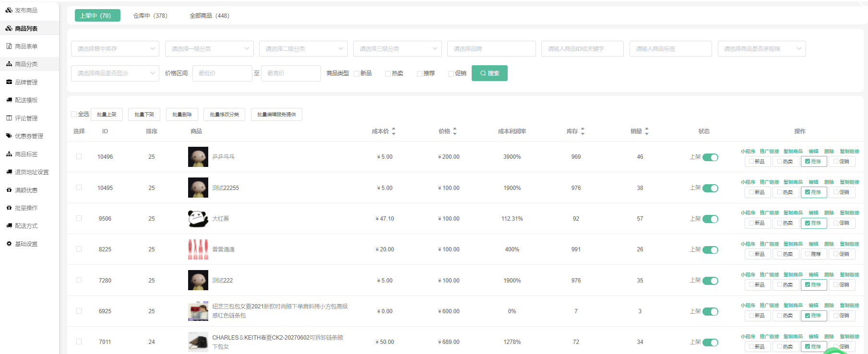The width and height of the screenshot is (868, 354).
Task: Click the 商品表单 sidebar icon
Action: click(9, 46)
